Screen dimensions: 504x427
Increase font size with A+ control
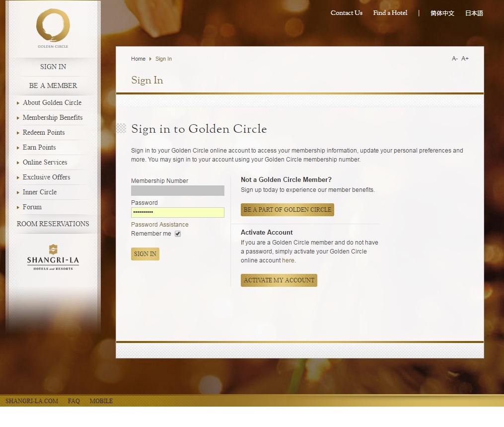pyautogui.click(x=465, y=59)
